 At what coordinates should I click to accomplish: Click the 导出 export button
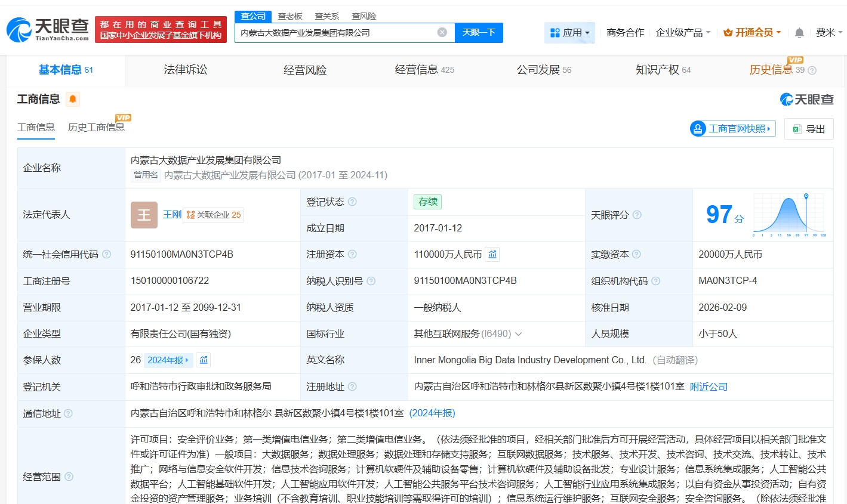pyautogui.click(x=809, y=129)
